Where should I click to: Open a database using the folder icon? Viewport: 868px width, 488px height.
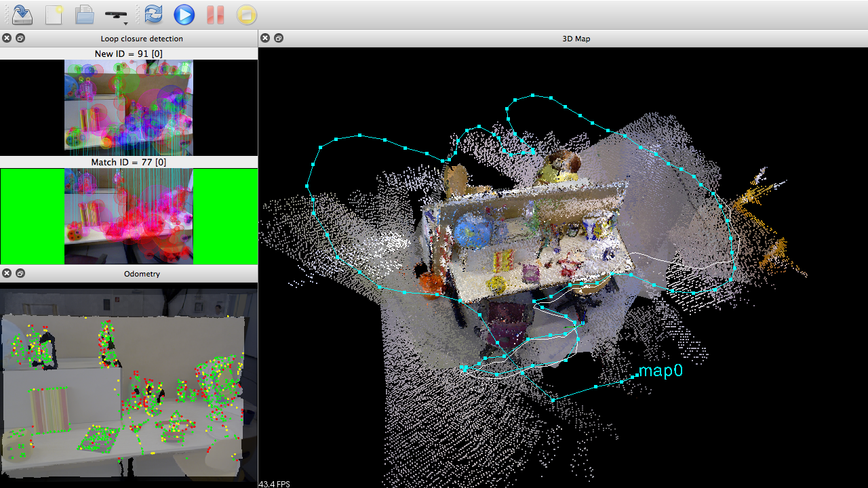[x=84, y=14]
